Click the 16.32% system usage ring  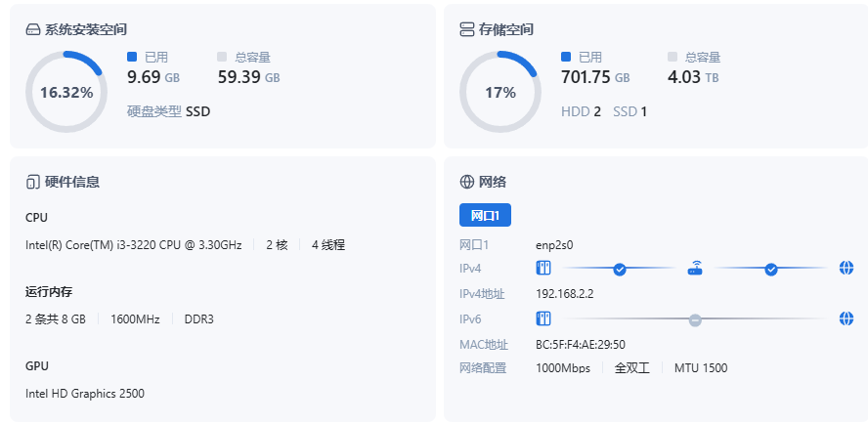point(66,92)
